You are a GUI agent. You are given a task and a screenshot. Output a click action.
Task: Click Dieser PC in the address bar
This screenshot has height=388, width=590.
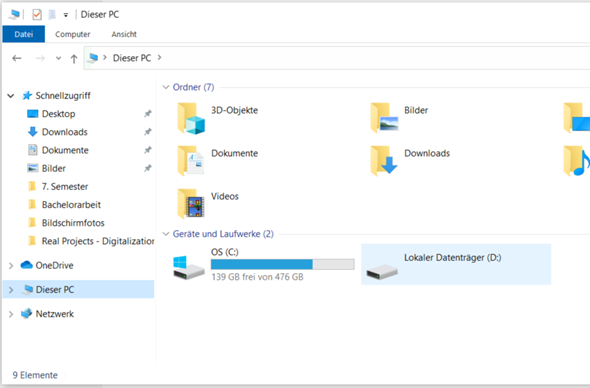[132, 58]
